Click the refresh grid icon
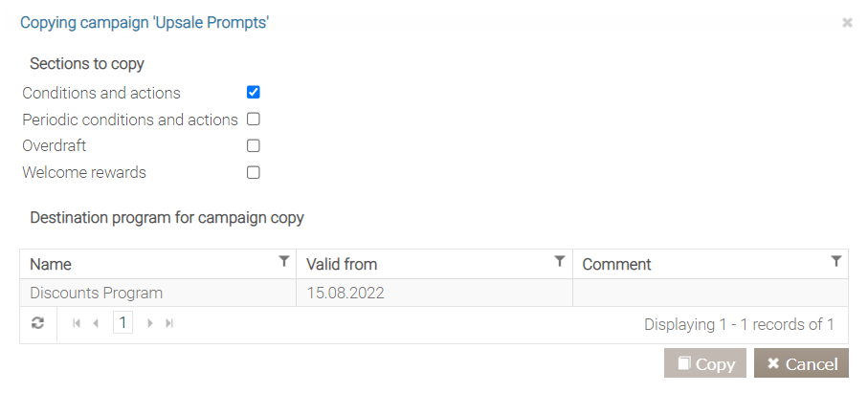Viewport: 868px width, 393px height. point(37,324)
